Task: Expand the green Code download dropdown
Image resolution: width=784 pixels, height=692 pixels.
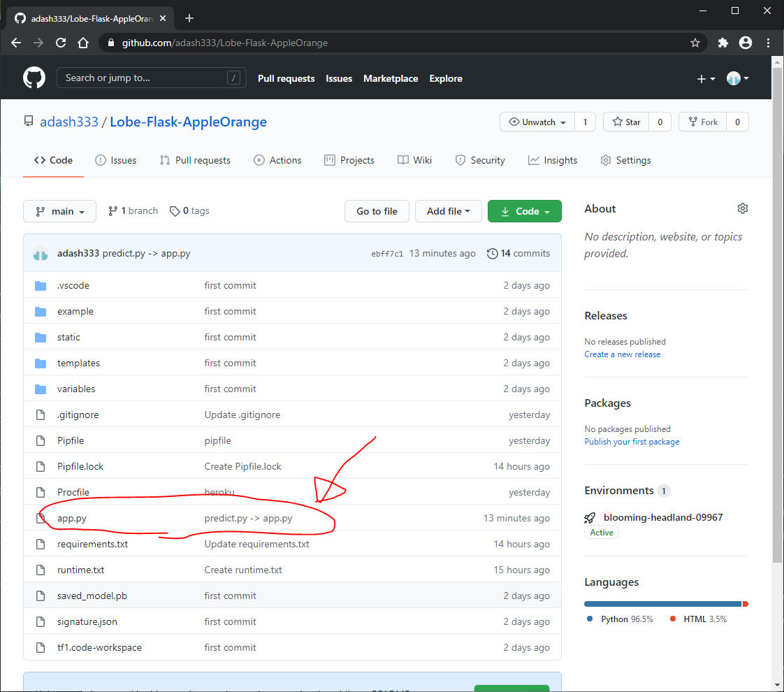Action: [x=525, y=211]
